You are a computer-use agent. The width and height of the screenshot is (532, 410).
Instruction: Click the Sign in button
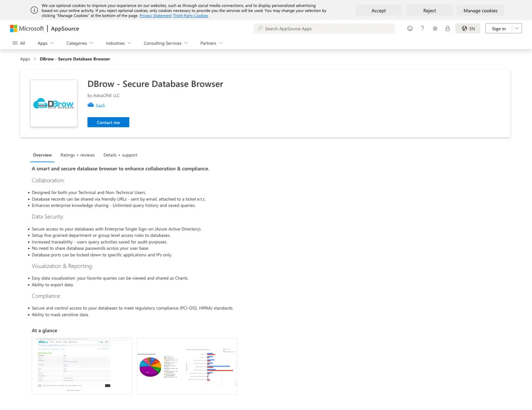coord(499,28)
